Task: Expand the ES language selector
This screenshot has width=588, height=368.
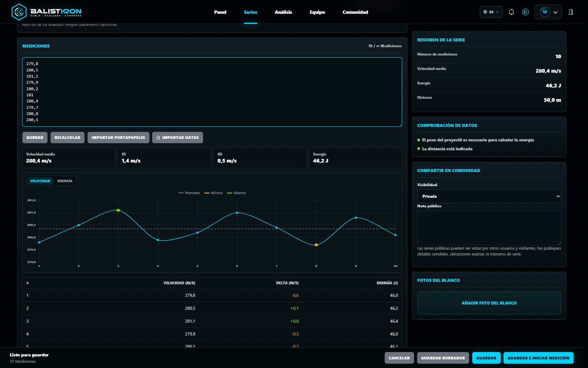Action: click(491, 12)
